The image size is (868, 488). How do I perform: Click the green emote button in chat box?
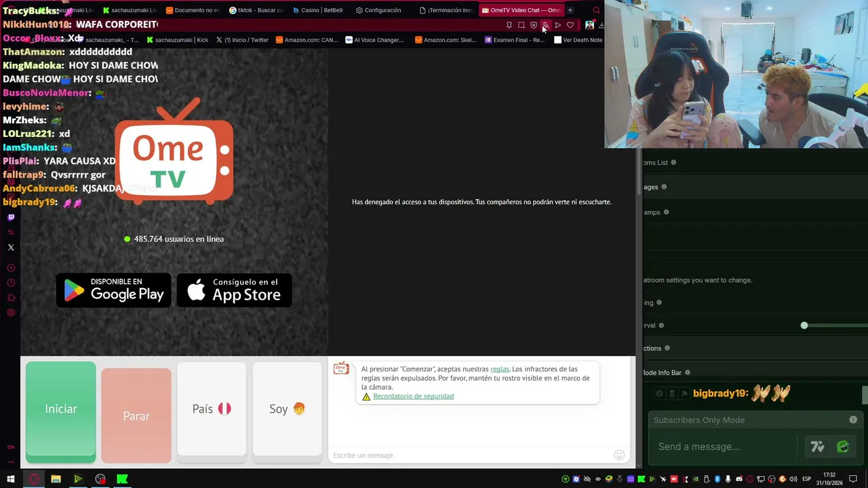click(x=843, y=447)
